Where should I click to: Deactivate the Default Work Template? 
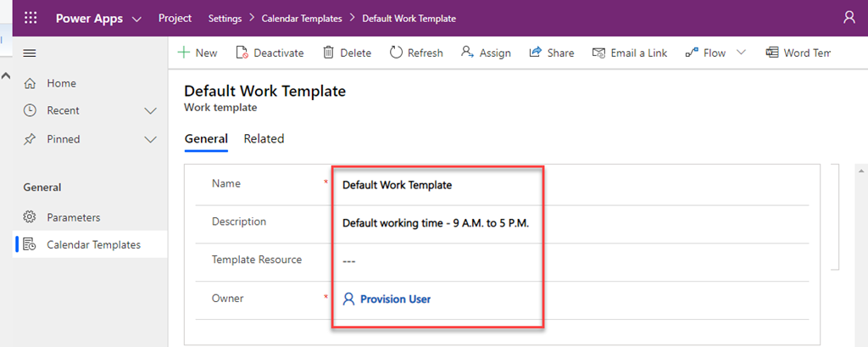(270, 53)
